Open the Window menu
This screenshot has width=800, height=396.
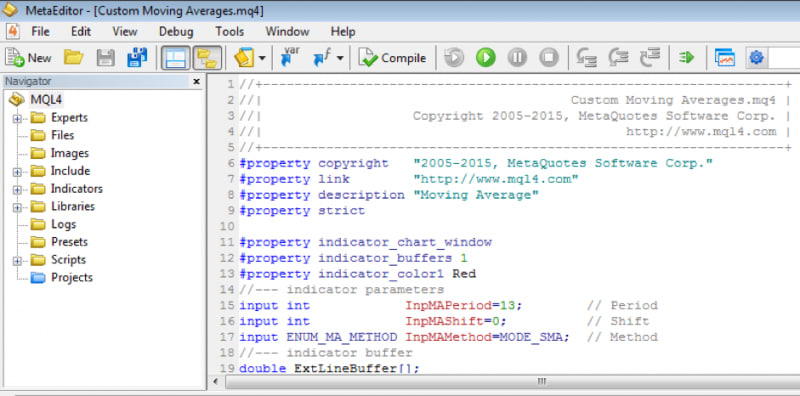coord(287,32)
